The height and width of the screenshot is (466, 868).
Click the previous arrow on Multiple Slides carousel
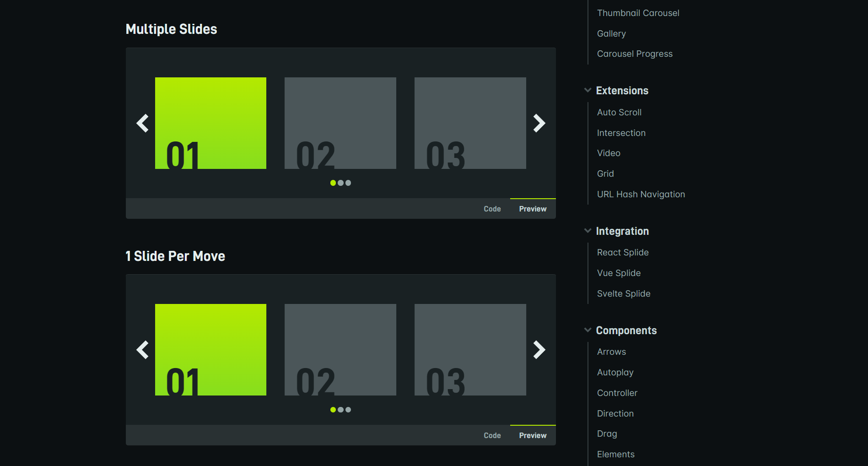(x=142, y=123)
